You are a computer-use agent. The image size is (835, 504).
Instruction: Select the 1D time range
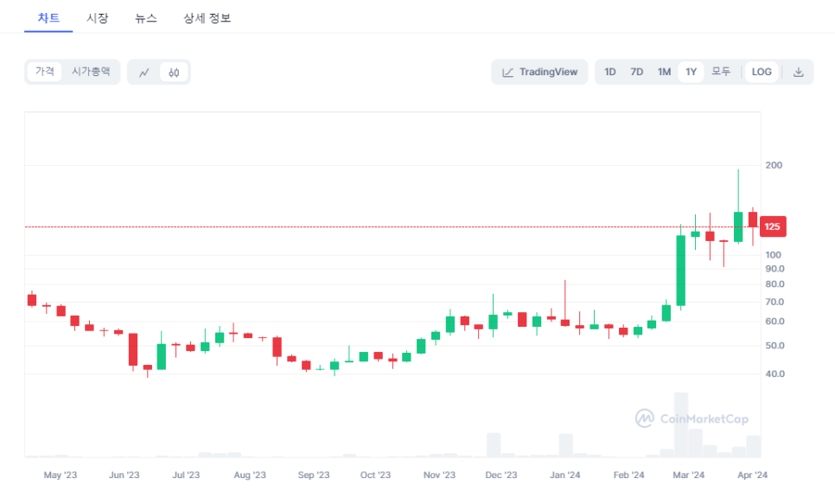tap(610, 72)
